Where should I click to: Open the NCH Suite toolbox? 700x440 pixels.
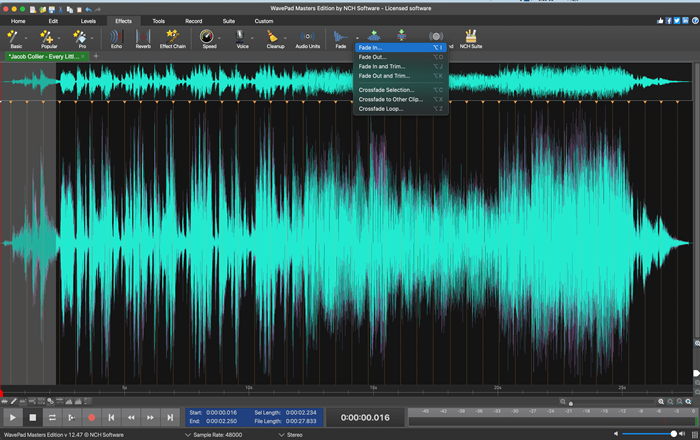pos(471,38)
